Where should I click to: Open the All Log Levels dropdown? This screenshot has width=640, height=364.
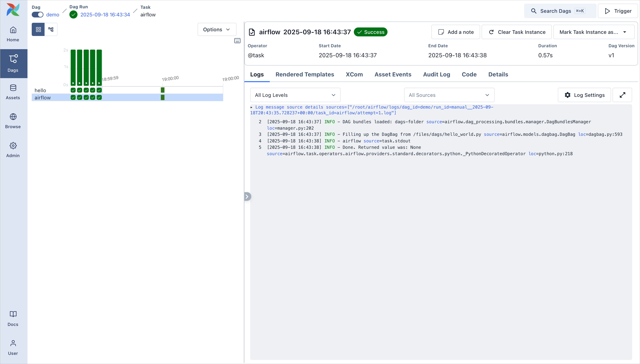coord(295,95)
